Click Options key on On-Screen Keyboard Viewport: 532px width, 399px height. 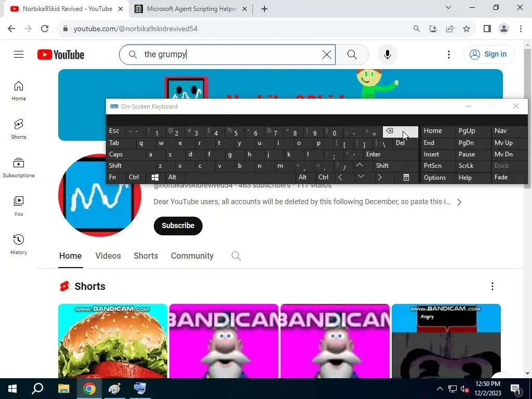(x=438, y=178)
